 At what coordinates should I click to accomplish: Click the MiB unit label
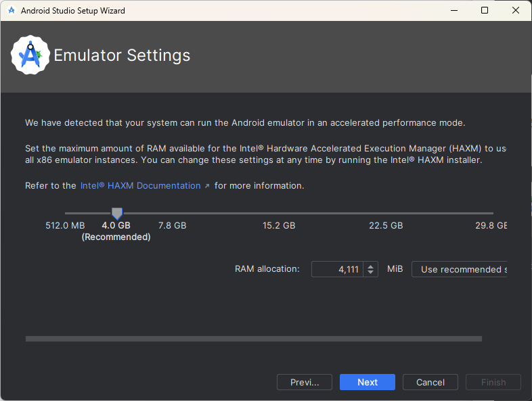point(395,269)
